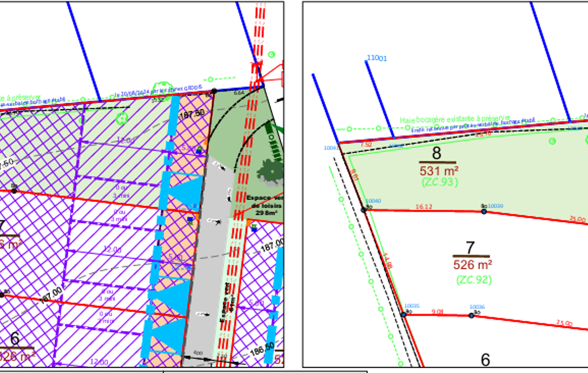Viewport: 588px width, 373px height.
Task: Select the (ZC.92) cadastral reference
Action: 474,280
